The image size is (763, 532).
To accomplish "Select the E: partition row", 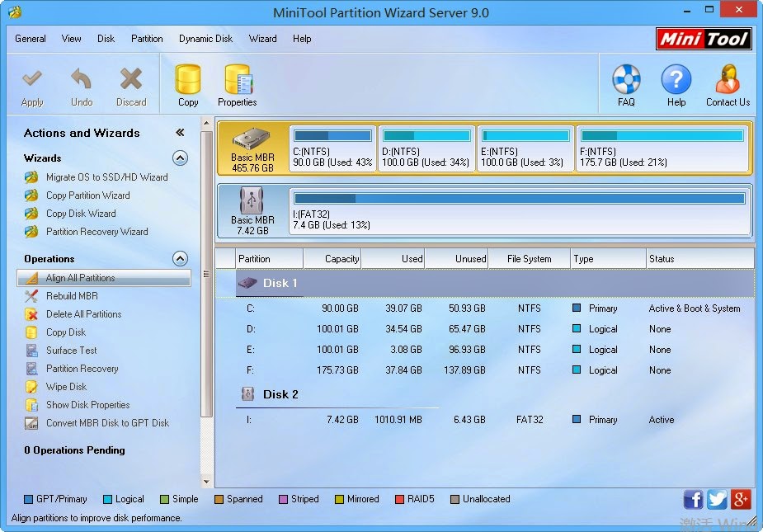I will (485, 350).
